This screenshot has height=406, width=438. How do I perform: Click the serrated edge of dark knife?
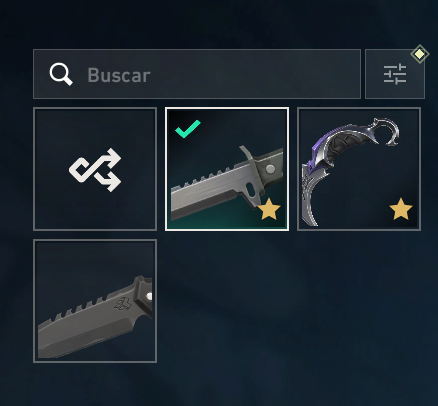click(83, 309)
